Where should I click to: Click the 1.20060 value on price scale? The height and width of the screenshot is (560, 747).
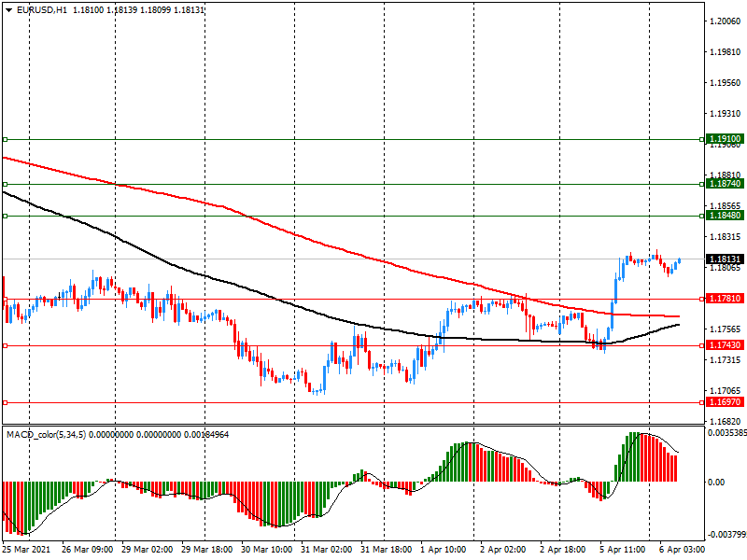pyautogui.click(x=724, y=21)
